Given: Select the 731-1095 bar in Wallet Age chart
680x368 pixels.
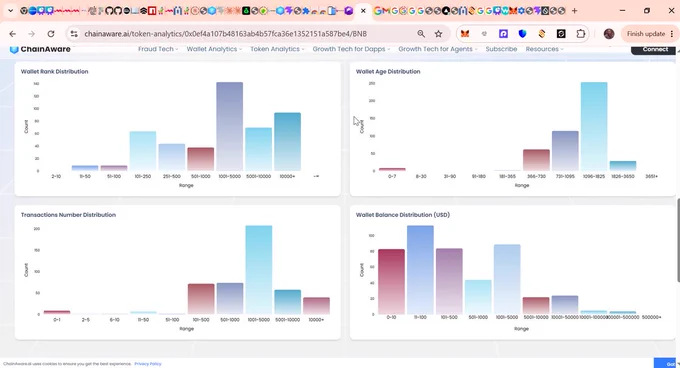Looking at the screenshot, I should pos(565,151).
